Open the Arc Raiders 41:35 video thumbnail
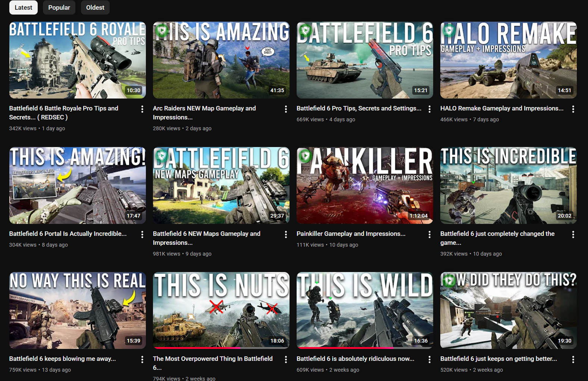The image size is (588, 381). click(x=221, y=60)
